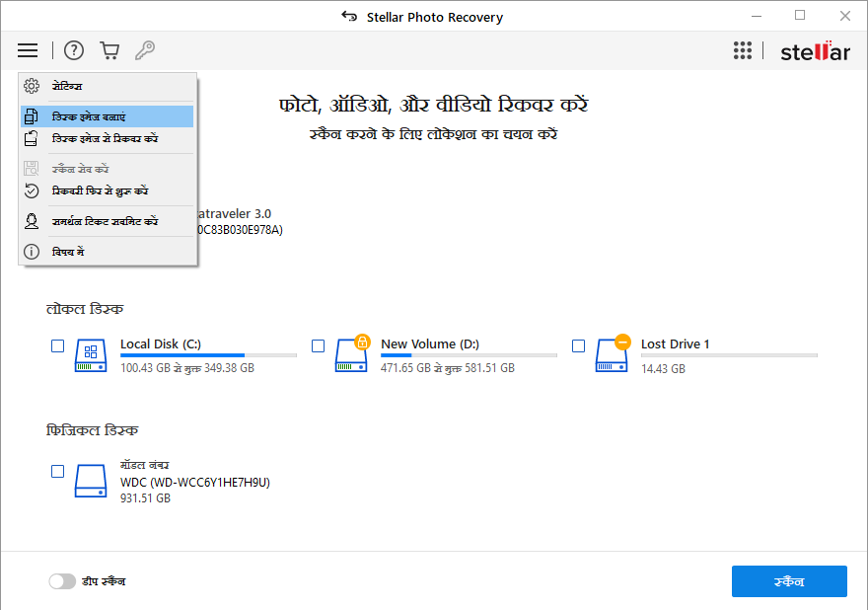
Task: Open the nine-dot apps grid icon
Action: pyautogui.click(x=743, y=50)
